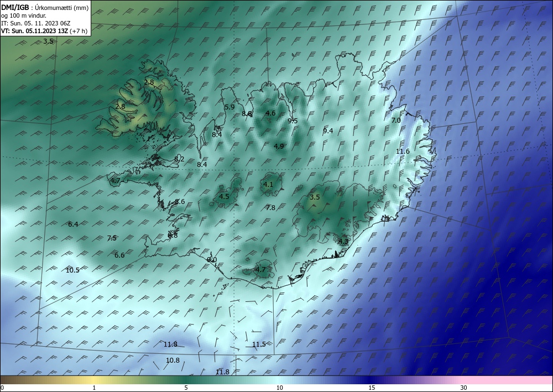Click the 9.5 precipitation value
This screenshot has width=553, height=392.
tap(293, 121)
